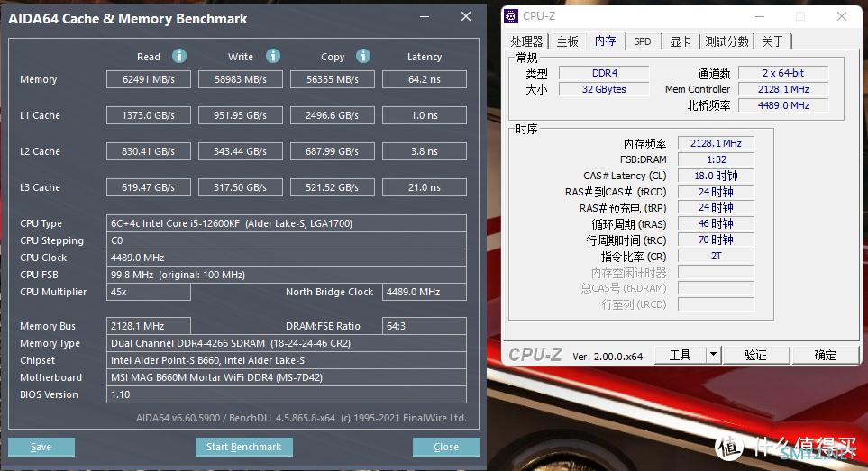
Task: Click the CPU FSB field 99.8 MHz
Action: coord(287,275)
